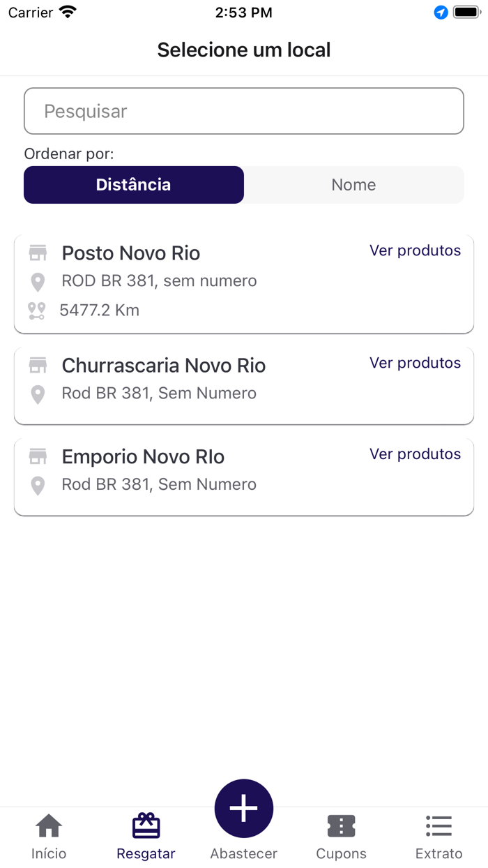Click the Pesquisar search field
This screenshot has width=488, height=868.
(243, 110)
